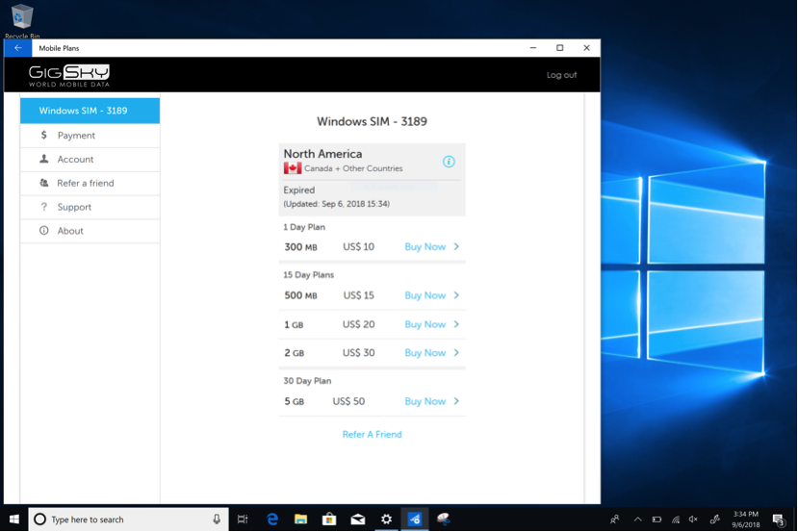The height and width of the screenshot is (532, 798).
Task: Click Log out in the header
Action: [x=561, y=75]
